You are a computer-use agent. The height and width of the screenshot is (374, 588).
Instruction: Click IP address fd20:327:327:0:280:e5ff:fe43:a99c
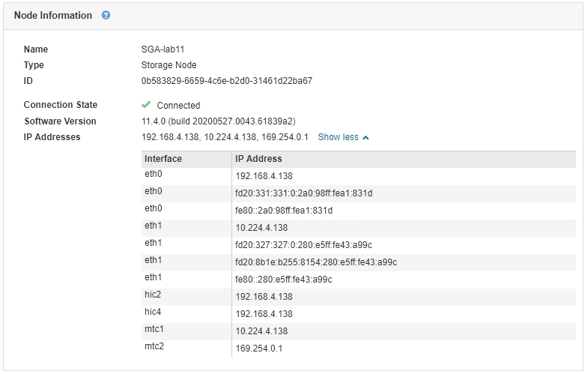point(303,245)
